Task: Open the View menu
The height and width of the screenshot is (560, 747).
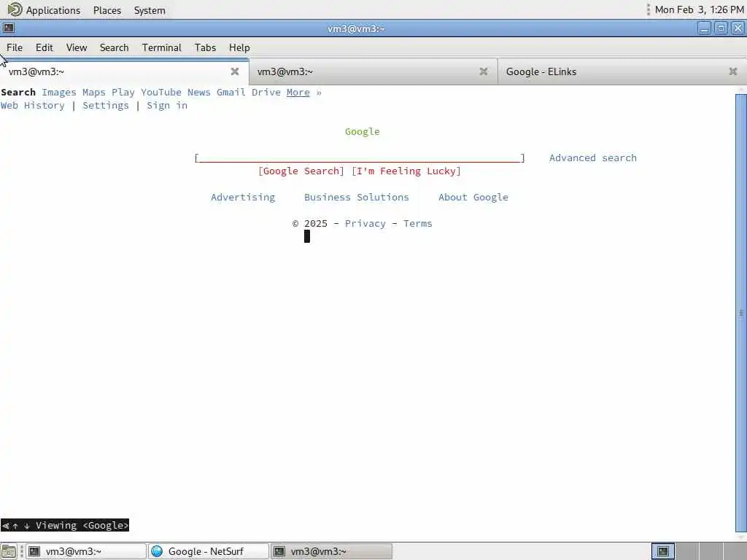Action: [76, 47]
